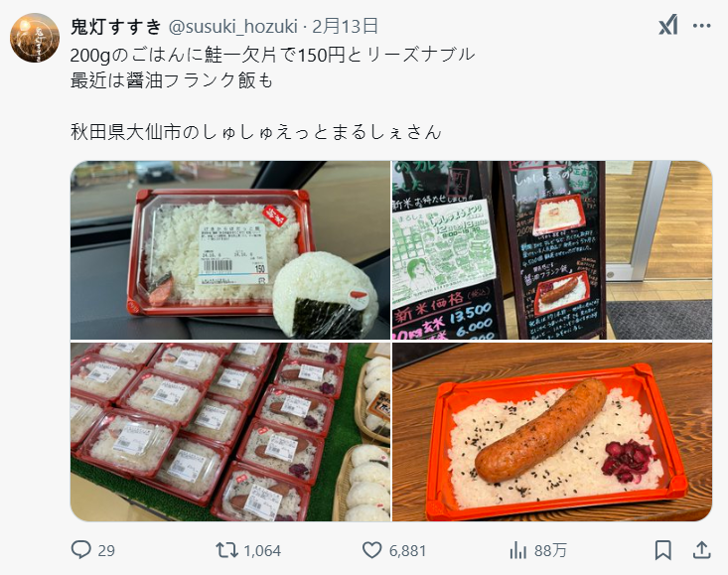Click the share upload icon
728x575 pixels.
coord(702,550)
